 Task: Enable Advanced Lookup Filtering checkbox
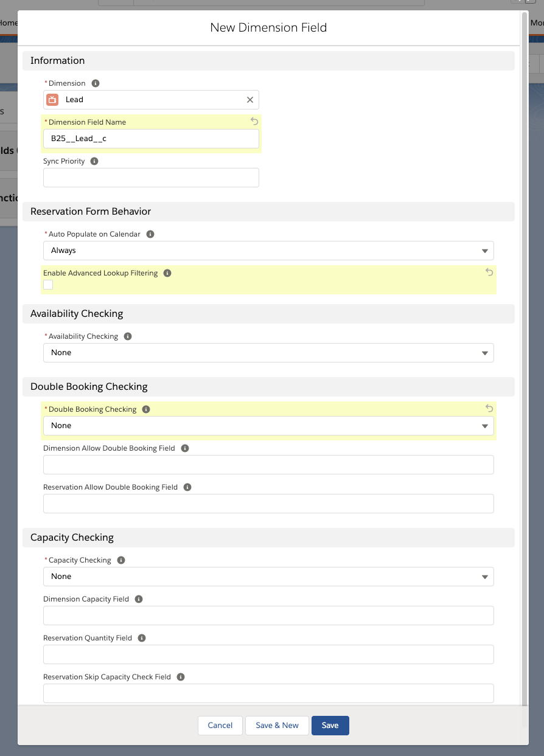pyautogui.click(x=48, y=285)
